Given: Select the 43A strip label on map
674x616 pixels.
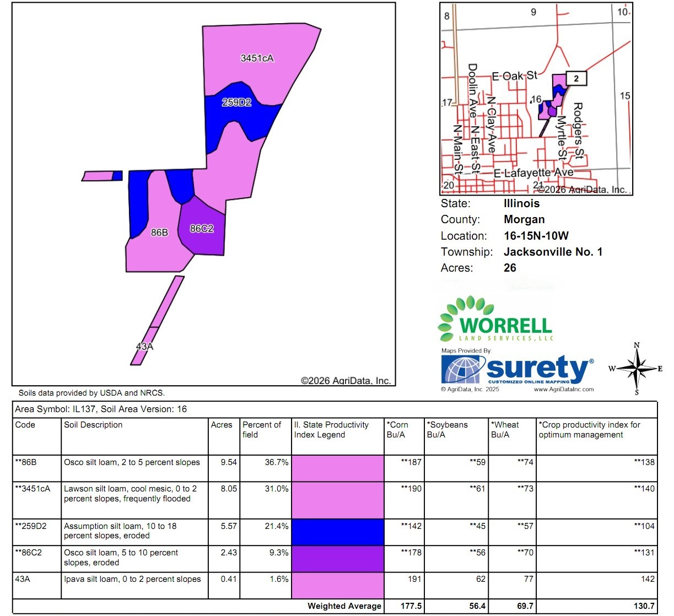Looking at the screenshot, I should (x=144, y=347).
